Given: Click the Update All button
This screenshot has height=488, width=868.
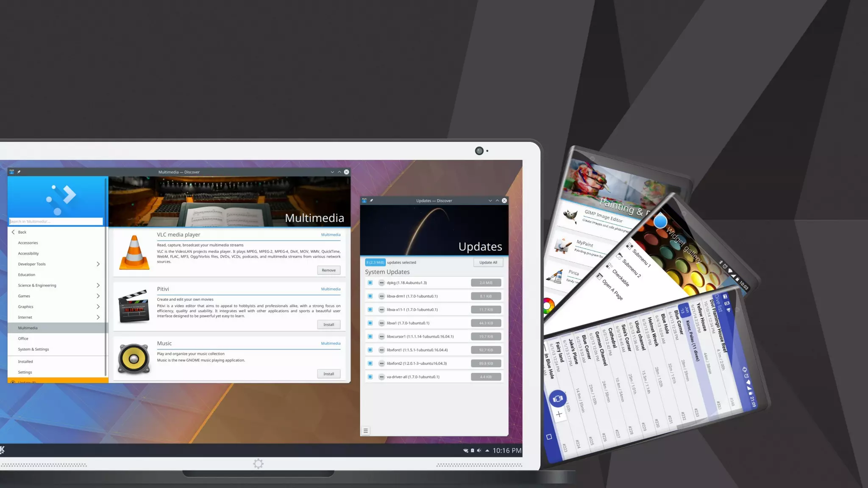Looking at the screenshot, I should (488, 263).
